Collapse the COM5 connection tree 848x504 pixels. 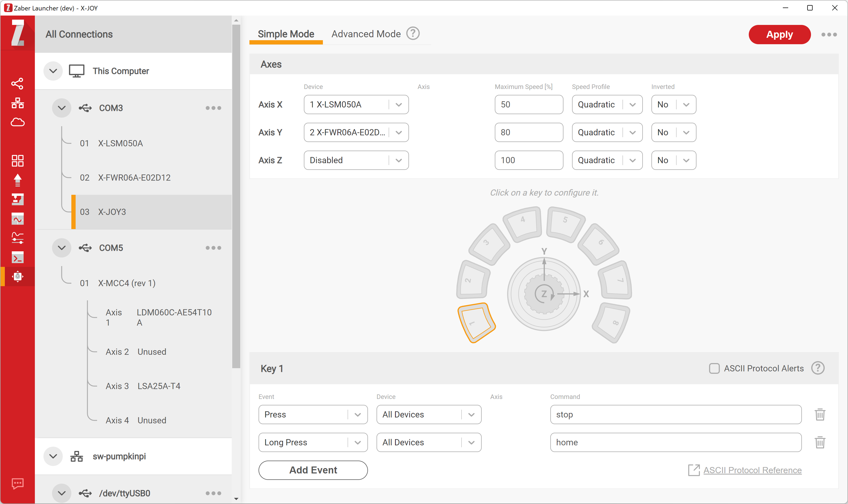click(61, 248)
